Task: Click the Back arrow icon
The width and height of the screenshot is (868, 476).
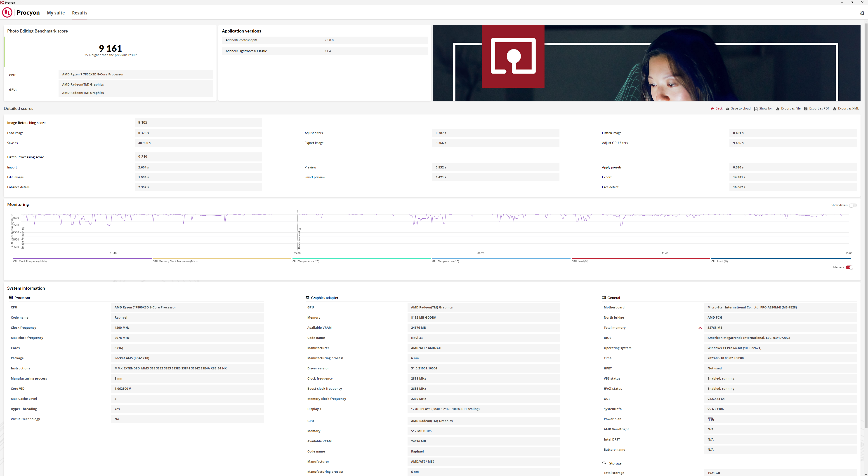Action: click(x=712, y=109)
